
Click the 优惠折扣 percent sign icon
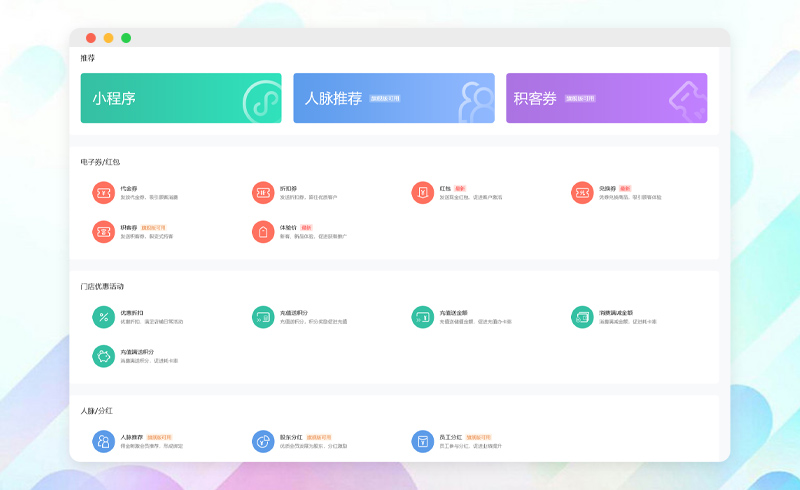click(102, 317)
